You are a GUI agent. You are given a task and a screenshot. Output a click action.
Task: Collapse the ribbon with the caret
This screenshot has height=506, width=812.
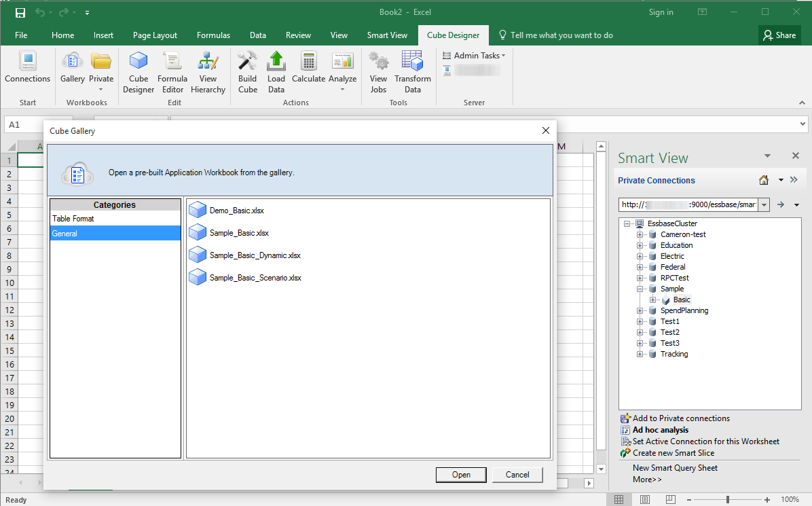click(x=802, y=103)
